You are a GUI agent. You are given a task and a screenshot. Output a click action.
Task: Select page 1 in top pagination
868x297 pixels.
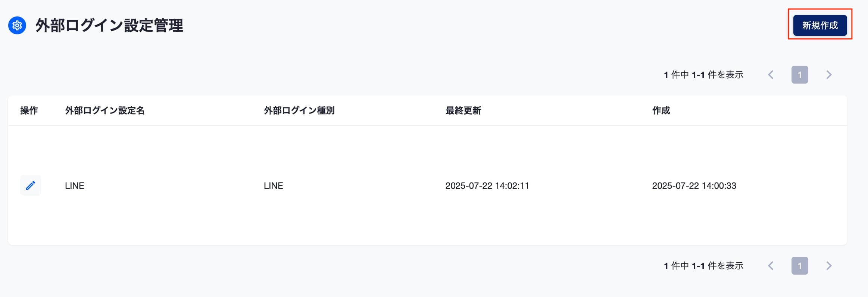pos(800,75)
